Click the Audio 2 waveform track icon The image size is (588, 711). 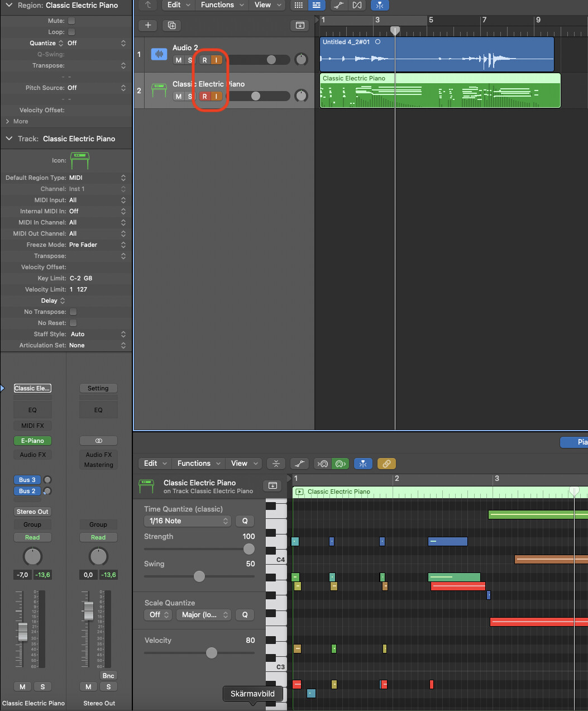pyautogui.click(x=159, y=54)
